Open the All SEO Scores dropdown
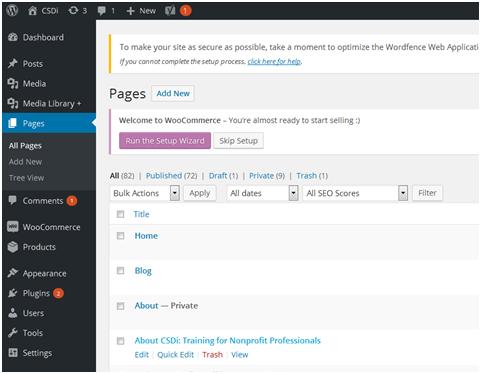The width and height of the screenshot is (481, 374). 356,193
